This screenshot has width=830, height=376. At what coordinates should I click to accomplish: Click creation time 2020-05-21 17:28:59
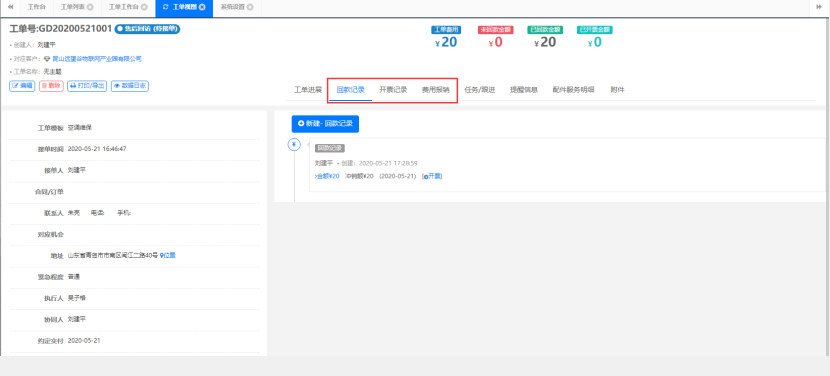click(x=388, y=163)
